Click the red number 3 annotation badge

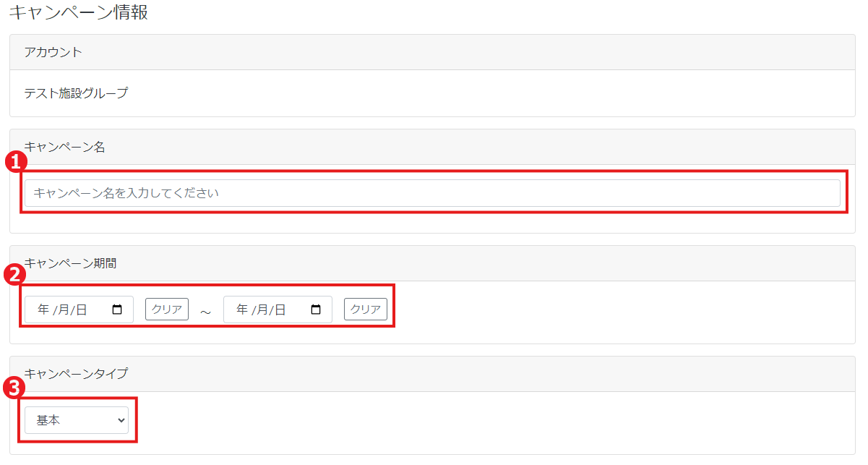(14, 388)
